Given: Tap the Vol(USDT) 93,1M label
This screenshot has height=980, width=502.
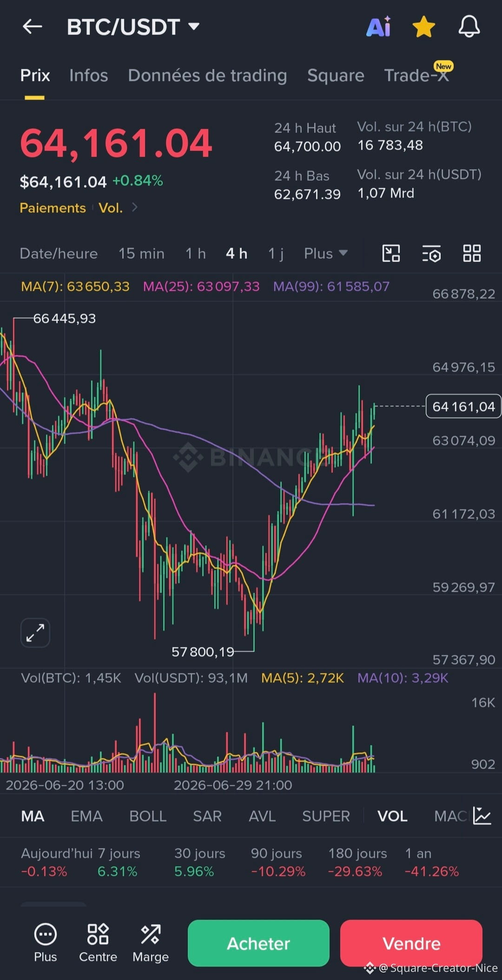Looking at the screenshot, I should [191, 678].
